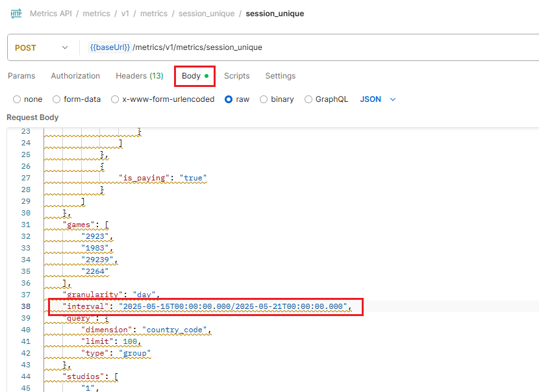
Task: Click the "country_code" value
Action: click(x=175, y=330)
